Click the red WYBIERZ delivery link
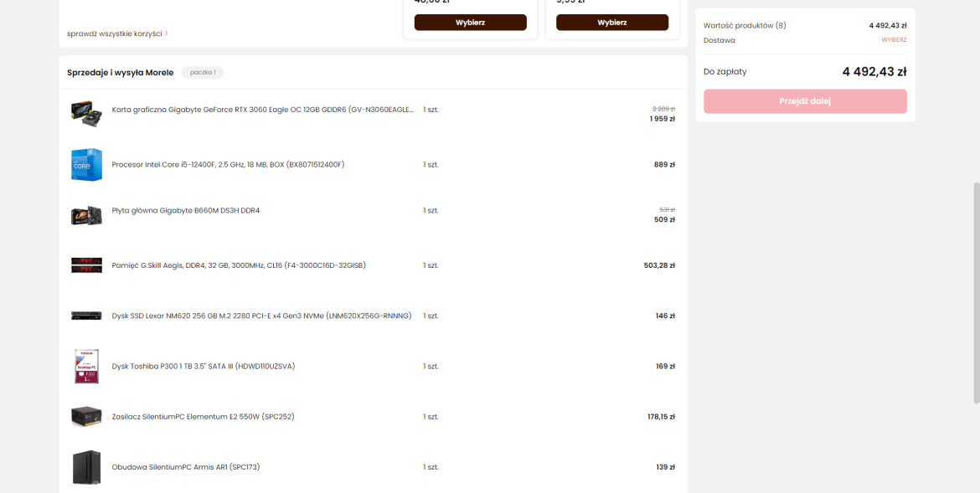Viewport: 980px width, 493px height. click(x=894, y=40)
